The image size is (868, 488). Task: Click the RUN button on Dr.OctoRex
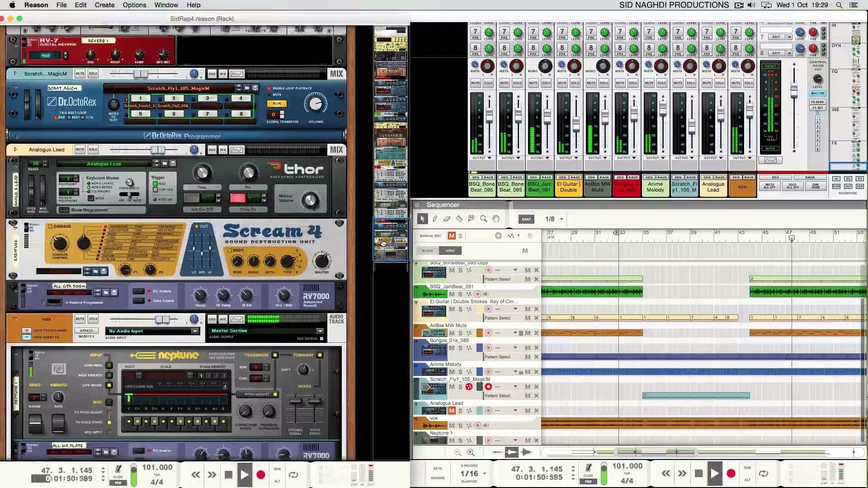point(277,103)
